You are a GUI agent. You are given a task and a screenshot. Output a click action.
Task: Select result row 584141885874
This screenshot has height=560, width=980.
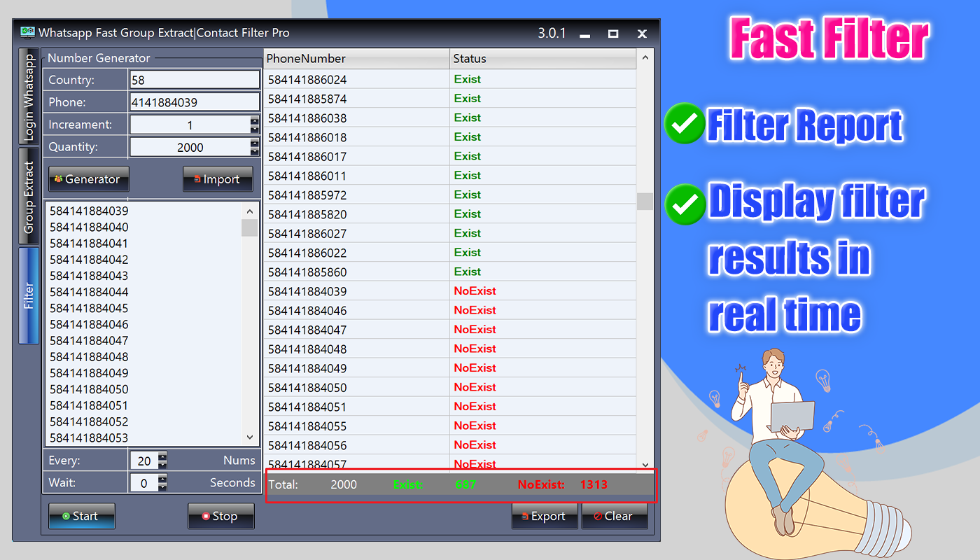point(450,99)
